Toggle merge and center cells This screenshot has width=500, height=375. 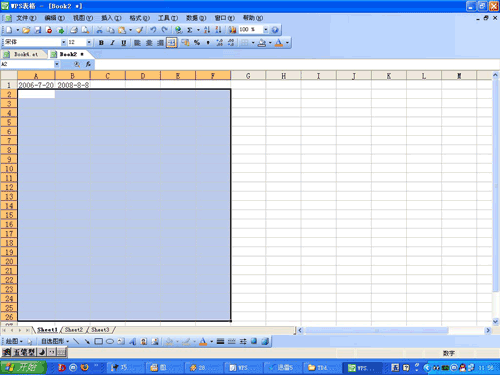pos(172,43)
